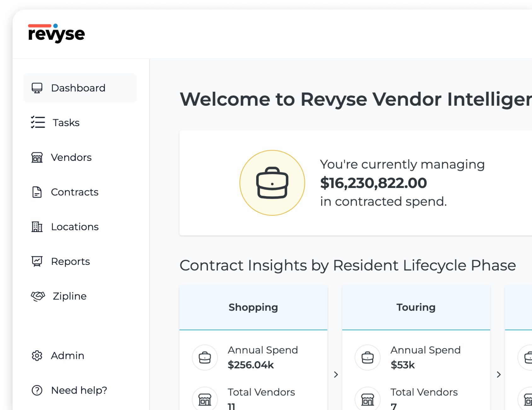Click the Shopping annual spend $256.04k

251,365
